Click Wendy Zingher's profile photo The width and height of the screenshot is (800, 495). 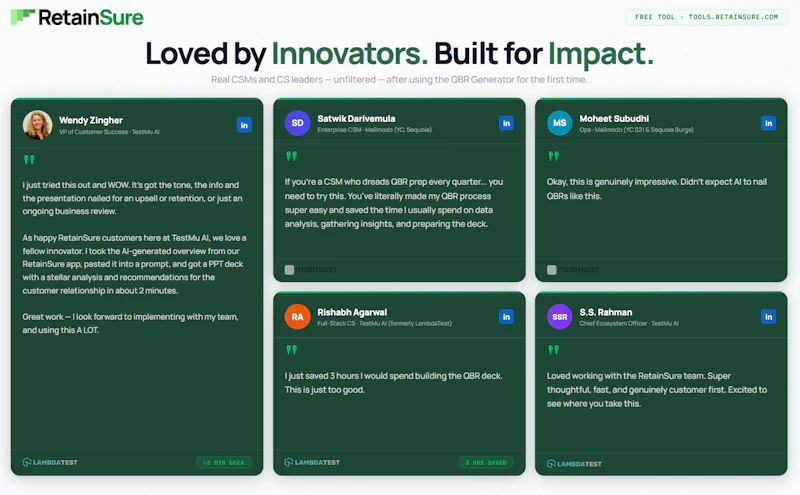coord(37,125)
